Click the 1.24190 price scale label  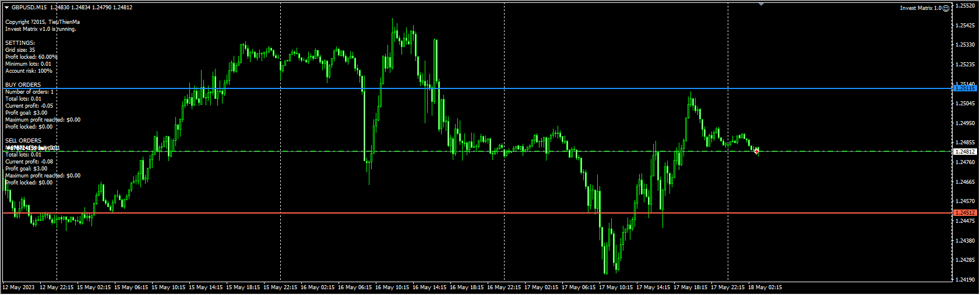pos(965,280)
